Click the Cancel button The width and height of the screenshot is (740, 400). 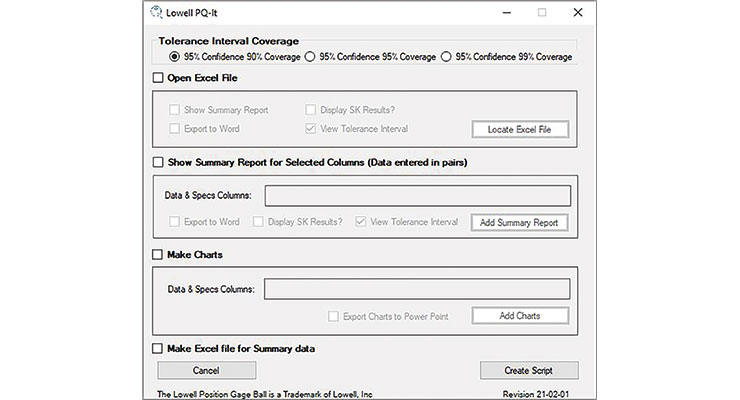click(207, 371)
